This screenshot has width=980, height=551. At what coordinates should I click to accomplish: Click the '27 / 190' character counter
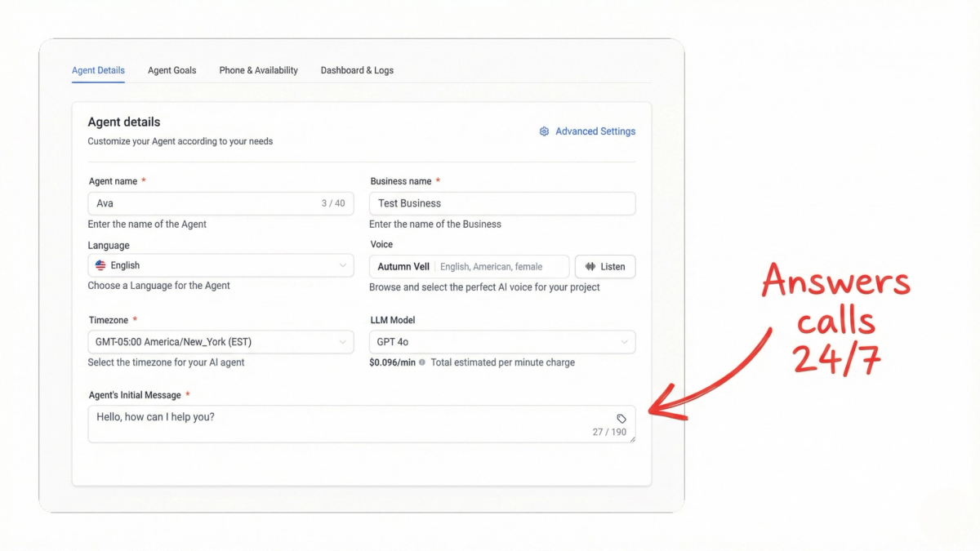click(610, 433)
